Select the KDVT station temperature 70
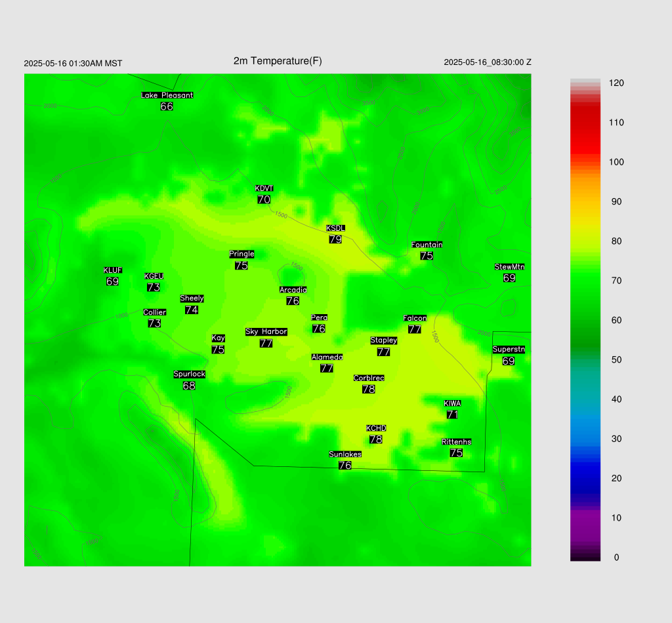672x623 pixels. coord(264,199)
